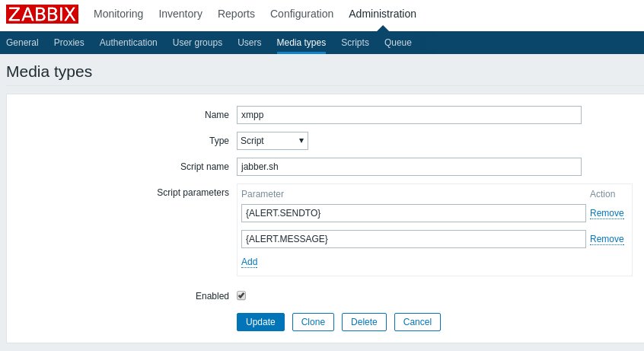Clone this media type
This screenshot has width=644, height=351.
coord(313,322)
